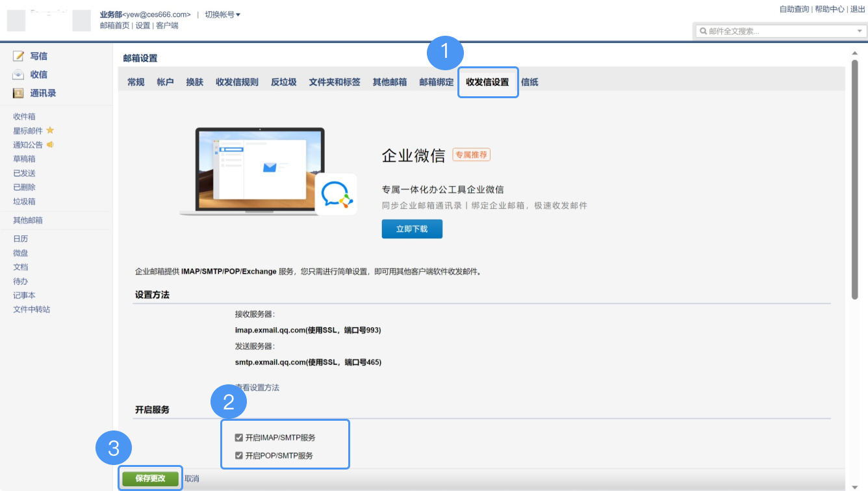Click the star icon beside 星标邮件
868x491 pixels.
[50, 130]
